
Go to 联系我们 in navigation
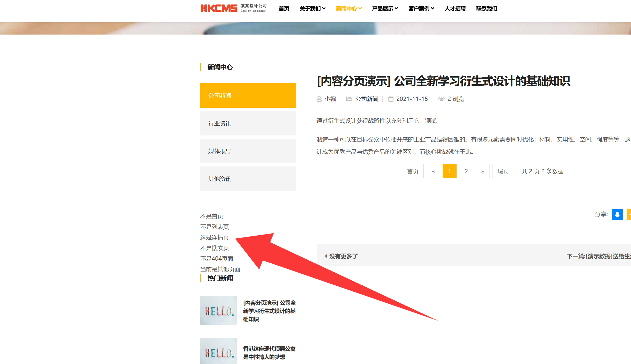point(487,8)
